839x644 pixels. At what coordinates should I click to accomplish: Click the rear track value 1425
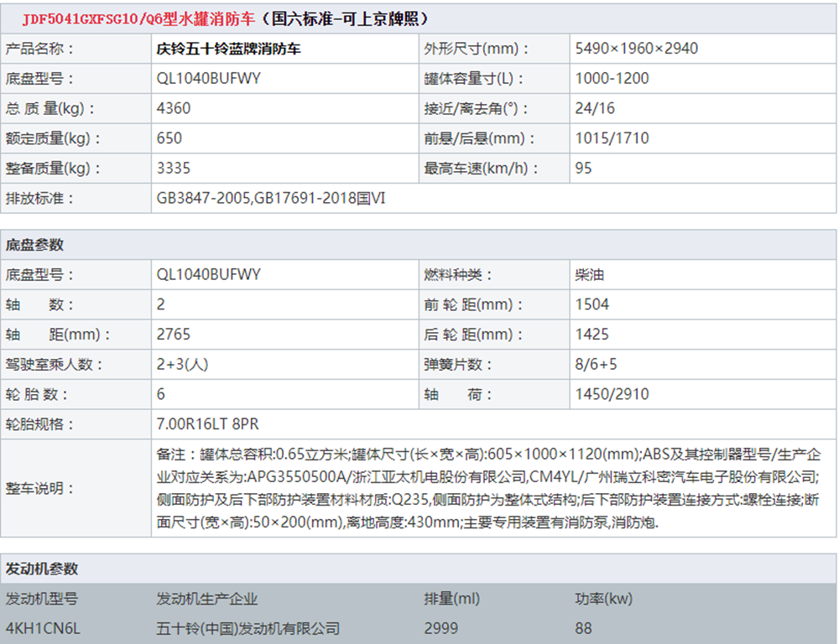[591, 335]
